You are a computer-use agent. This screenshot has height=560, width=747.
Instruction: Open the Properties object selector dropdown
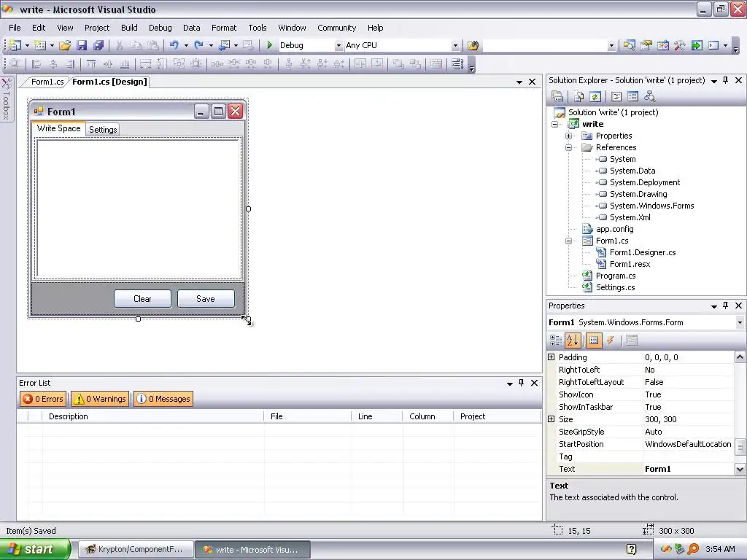(740, 322)
